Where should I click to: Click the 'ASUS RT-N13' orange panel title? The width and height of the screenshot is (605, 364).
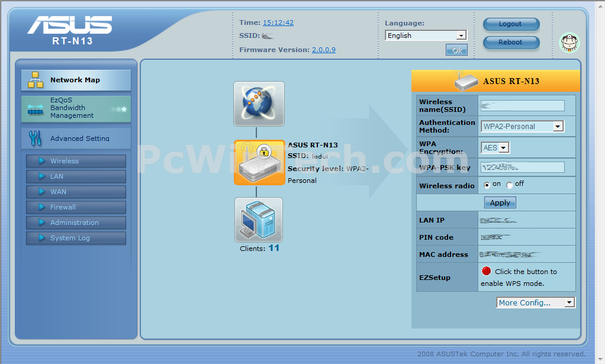pos(511,81)
